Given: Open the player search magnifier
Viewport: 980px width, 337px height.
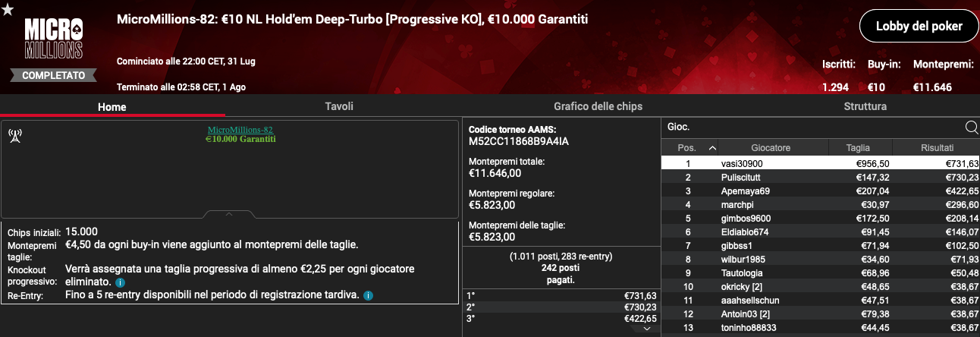Looking at the screenshot, I should tap(971, 128).
